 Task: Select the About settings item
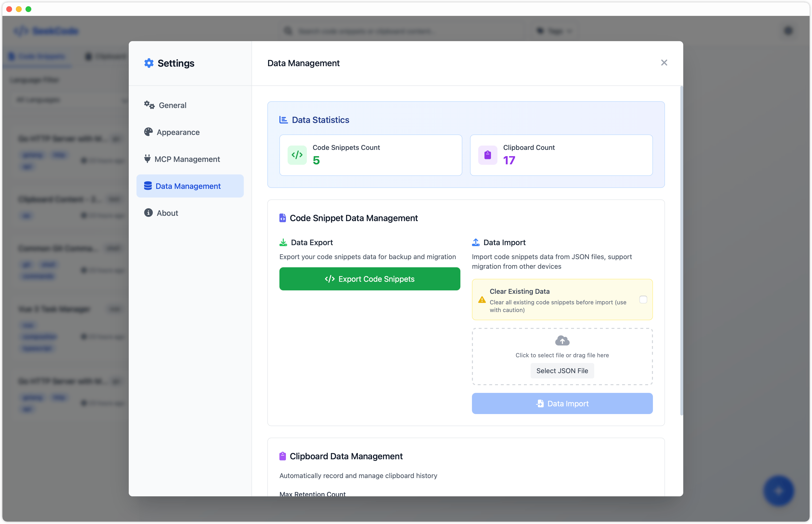click(167, 213)
